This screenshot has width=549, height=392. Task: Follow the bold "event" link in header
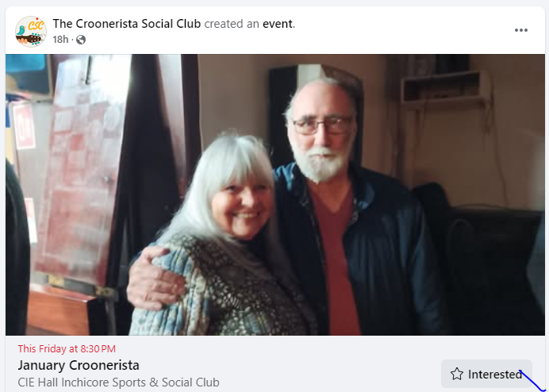tap(278, 24)
